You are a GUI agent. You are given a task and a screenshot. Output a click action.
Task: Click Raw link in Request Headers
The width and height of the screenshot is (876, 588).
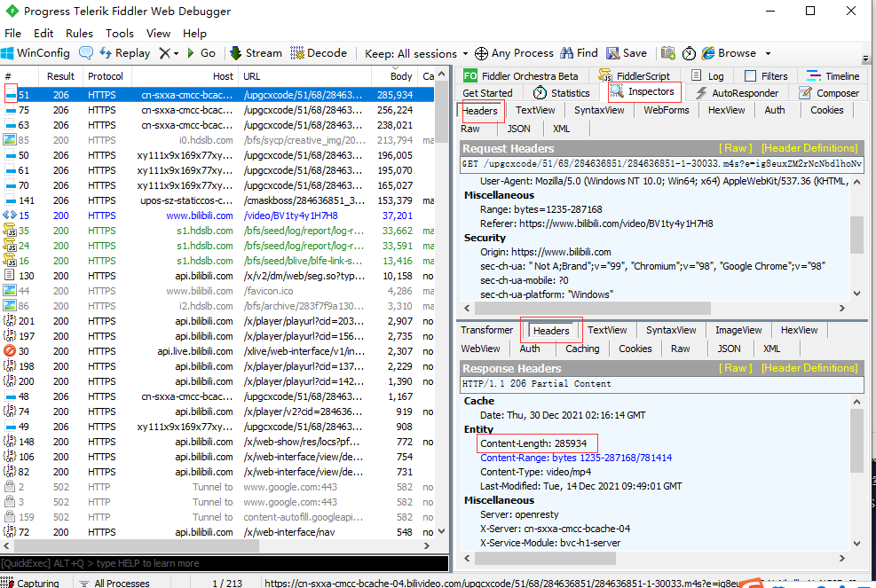pos(735,148)
